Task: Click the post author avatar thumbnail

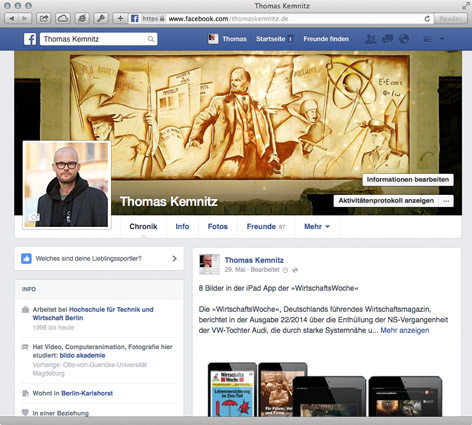Action: (209, 264)
